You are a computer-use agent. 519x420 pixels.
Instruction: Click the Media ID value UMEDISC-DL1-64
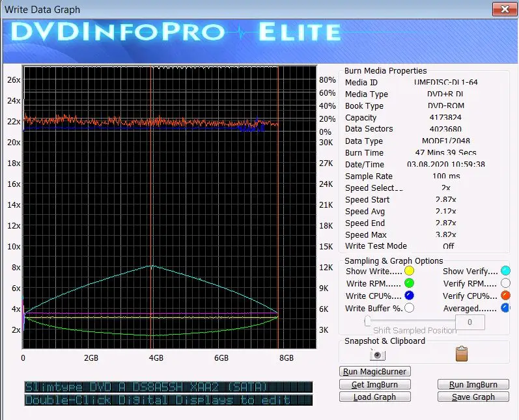446,82
